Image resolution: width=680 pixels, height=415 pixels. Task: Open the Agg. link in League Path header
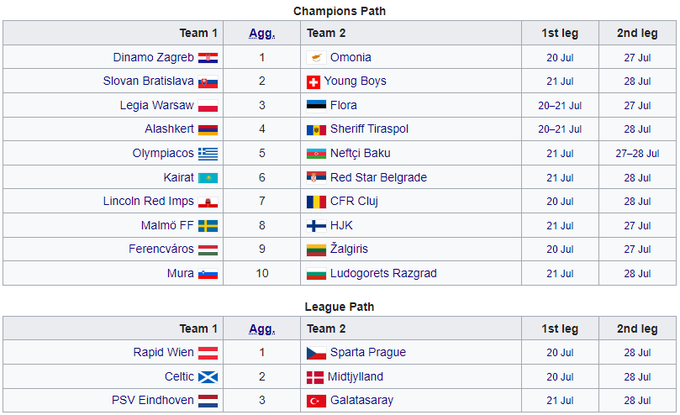point(260,329)
